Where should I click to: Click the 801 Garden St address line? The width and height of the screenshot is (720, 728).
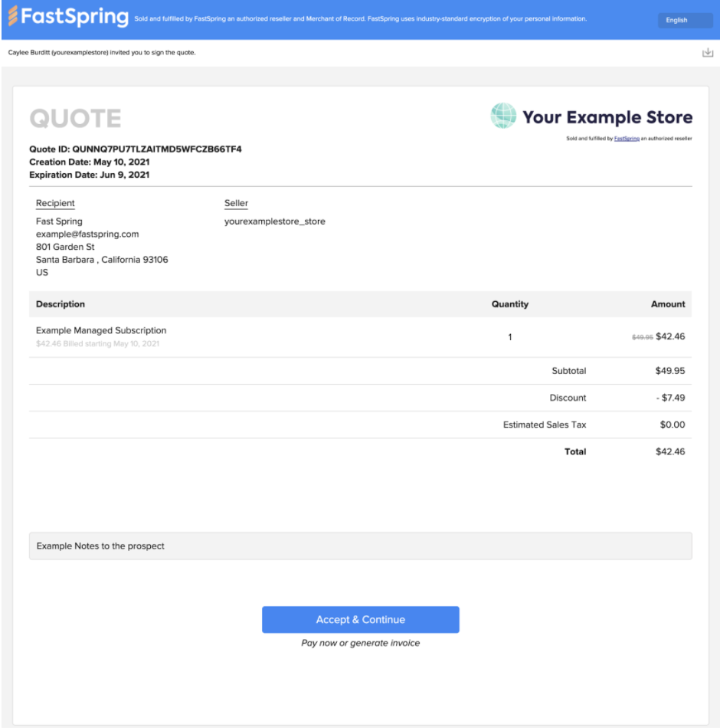pyautogui.click(x=65, y=247)
